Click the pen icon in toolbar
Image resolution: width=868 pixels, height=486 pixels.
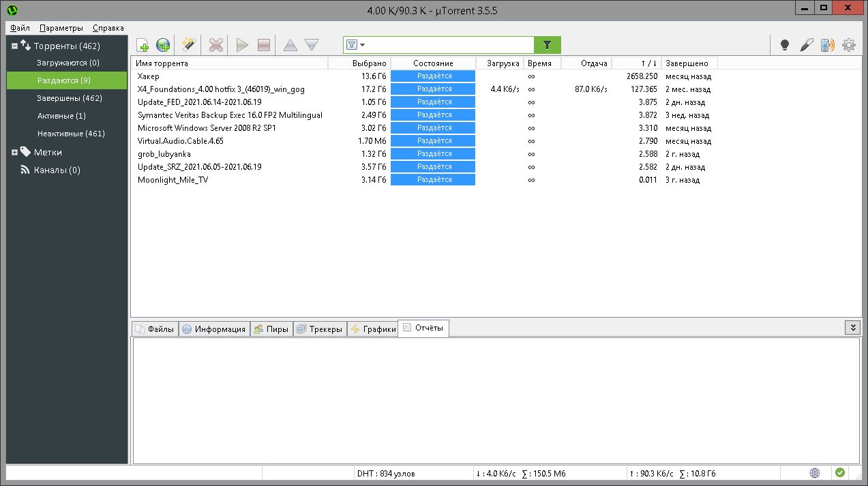click(807, 45)
